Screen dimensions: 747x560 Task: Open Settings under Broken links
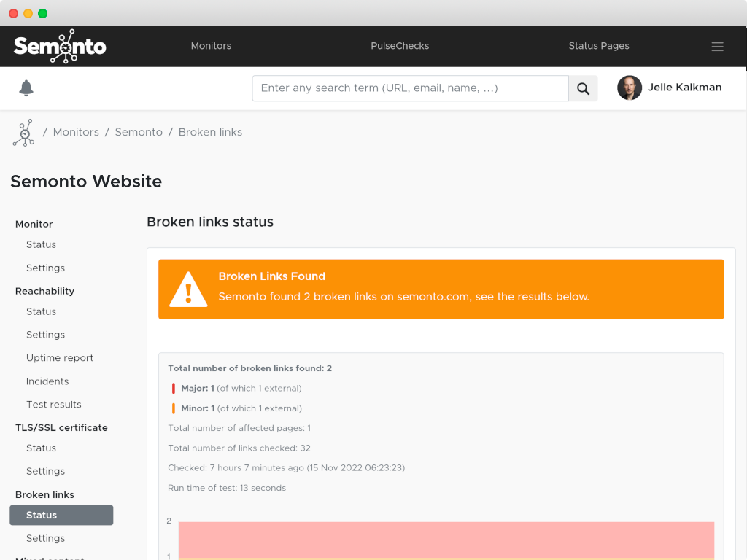[x=45, y=538]
